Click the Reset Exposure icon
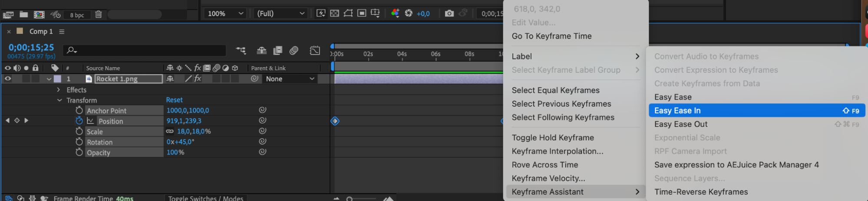 click(409, 13)
